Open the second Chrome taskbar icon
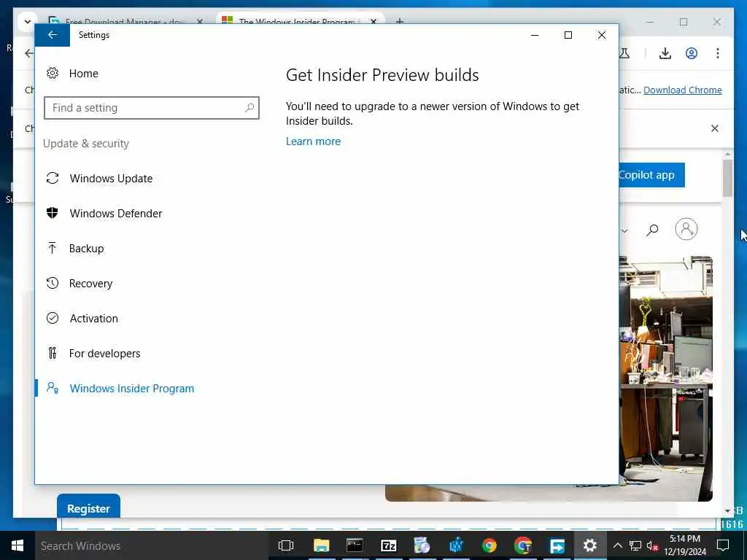This screenshot has width=747, height=560. click(x=523, y=545)
